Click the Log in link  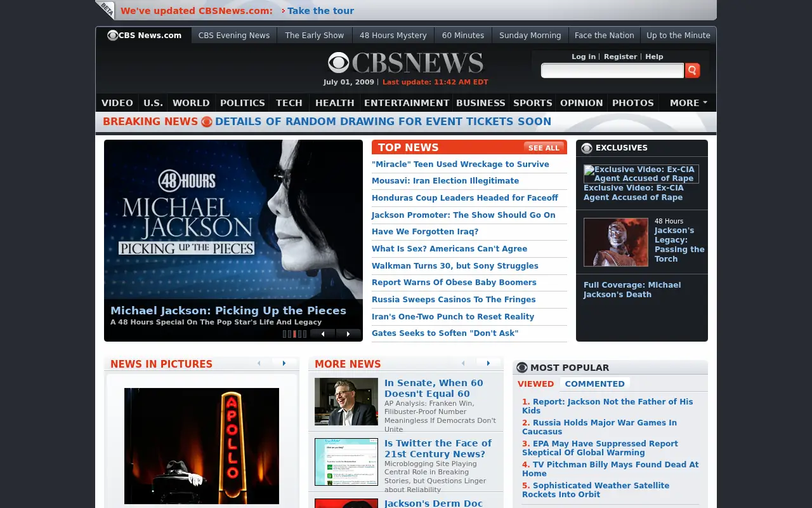tap(584, 57)
